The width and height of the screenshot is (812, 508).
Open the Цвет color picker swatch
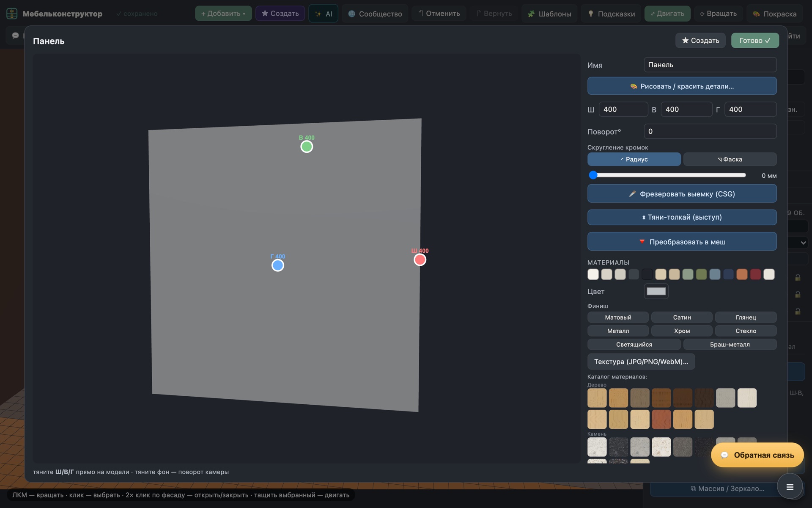pyautogui.click(x=656, y=291)
